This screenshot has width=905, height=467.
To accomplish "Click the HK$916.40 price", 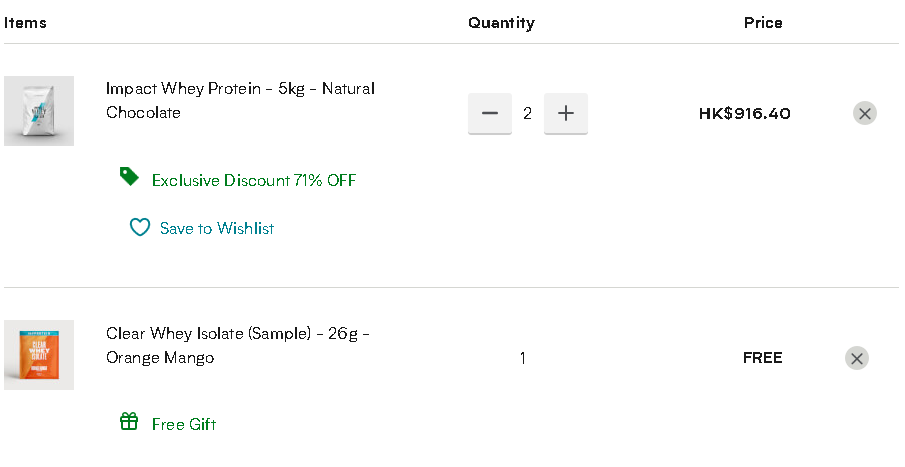I will click(745, 113).
